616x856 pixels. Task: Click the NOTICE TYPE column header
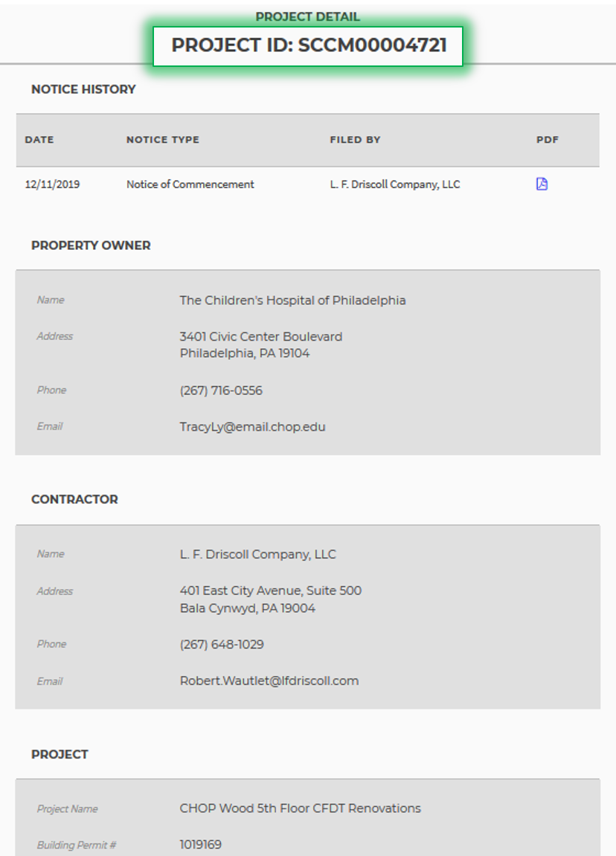click(x=163, y=140)
